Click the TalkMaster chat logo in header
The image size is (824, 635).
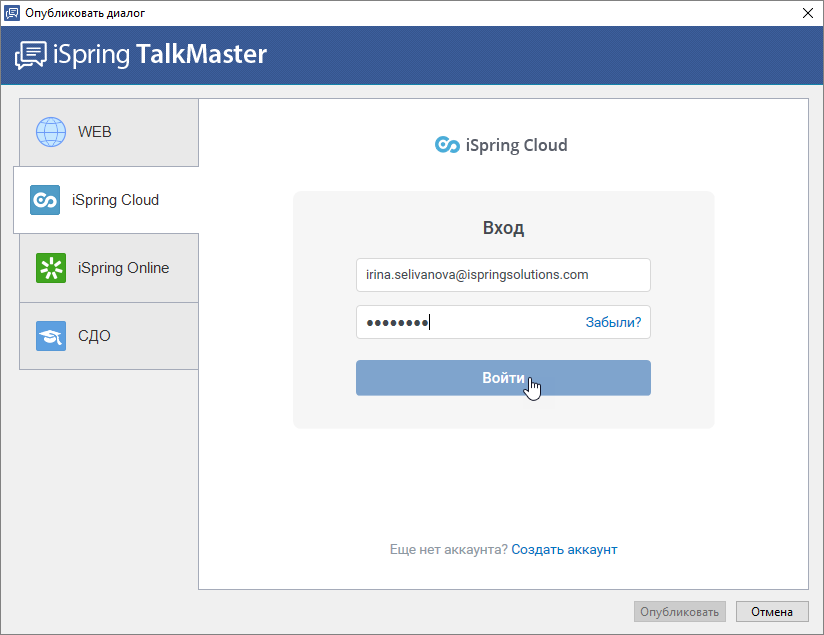point(30,55)
